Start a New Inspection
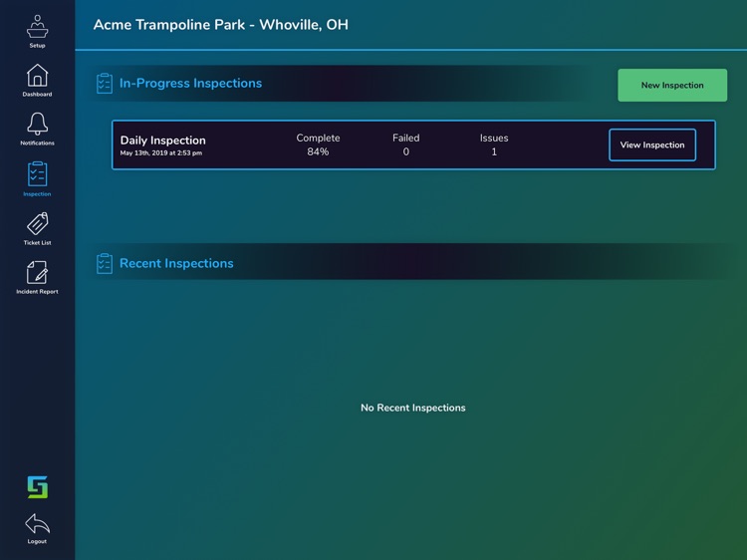The height and width of the screenshot is (560, 747). 672,86
